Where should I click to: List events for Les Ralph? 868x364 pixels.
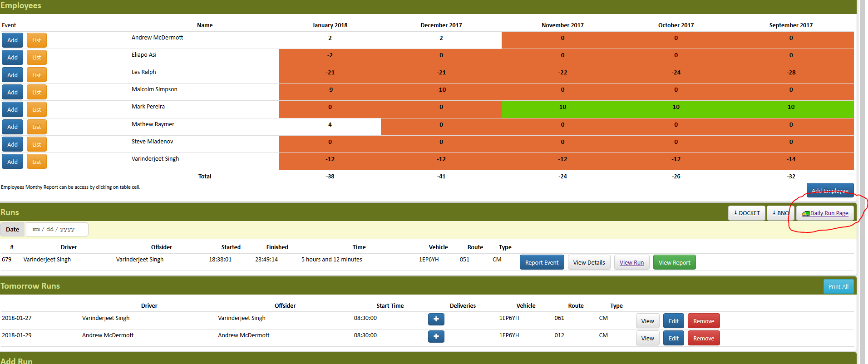(37, 75)
